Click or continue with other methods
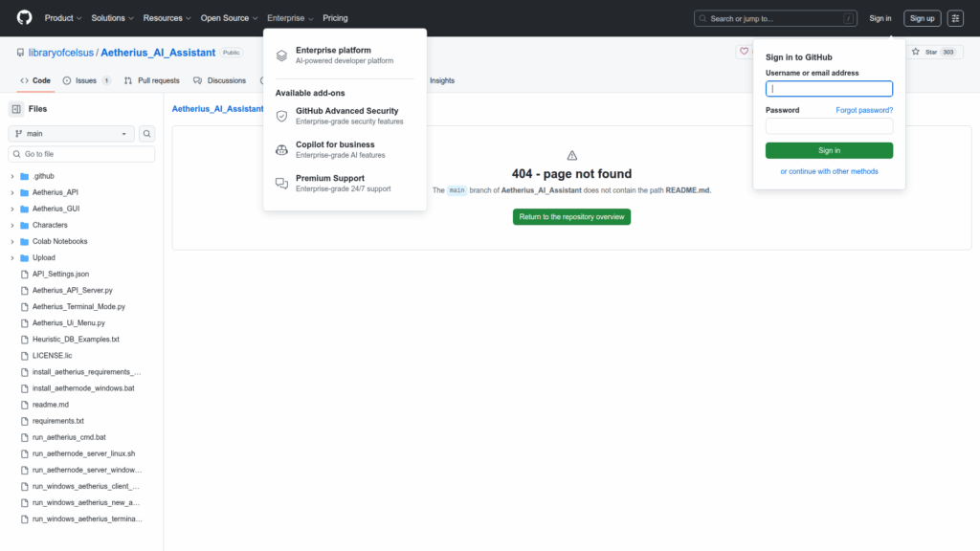 pyautogui.click(x=829, y=171)
